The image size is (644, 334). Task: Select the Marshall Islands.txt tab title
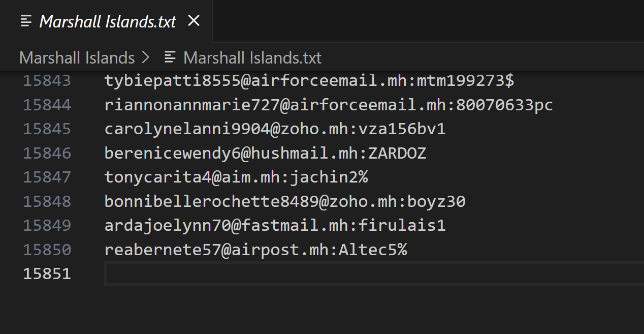(108, 21)
